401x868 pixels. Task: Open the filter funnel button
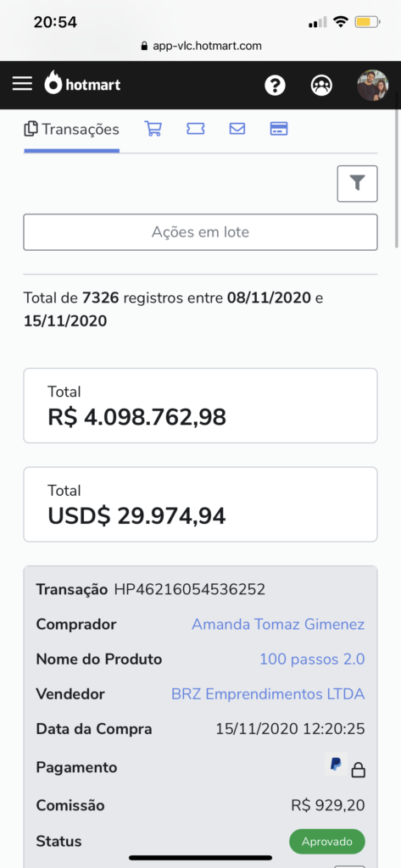coord(357,183)
